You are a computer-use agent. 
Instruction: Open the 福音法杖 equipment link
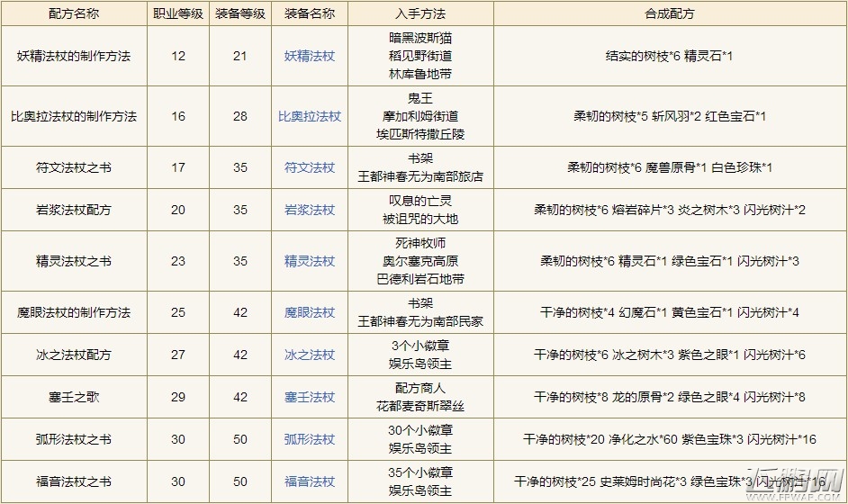point(310,481)
